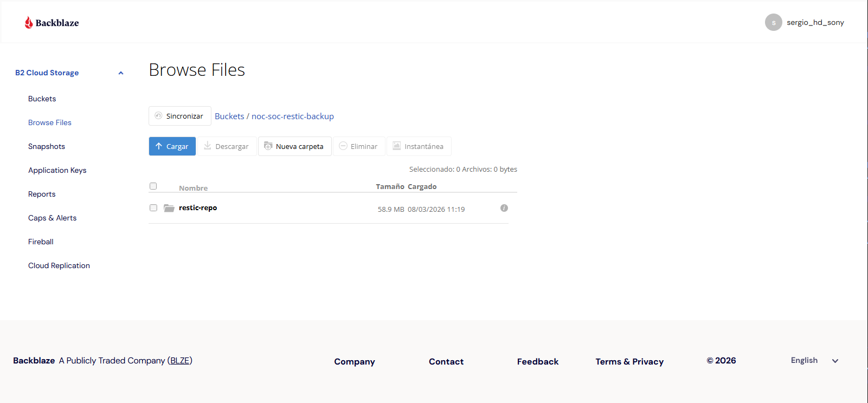Viewport: 868px width, 403px height.
Task: Click the noc-soc-restic-backup breadcrumb
Action: point(293,116)
